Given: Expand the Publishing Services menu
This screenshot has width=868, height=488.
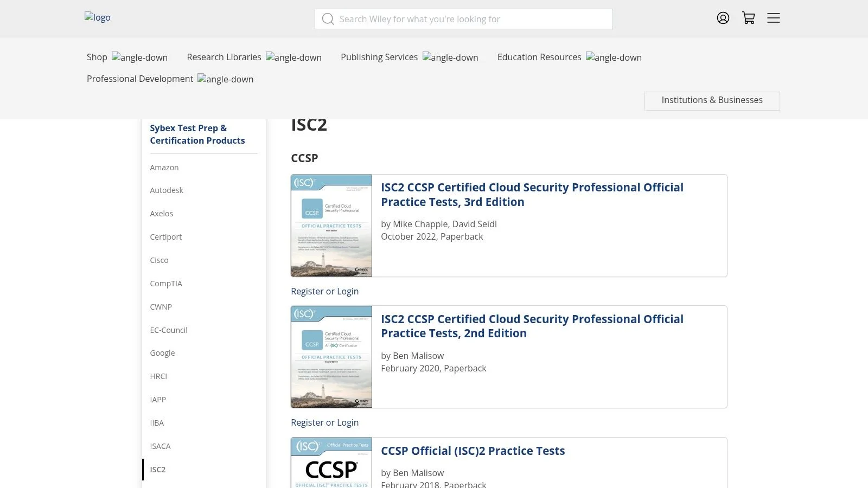Looking at the screenshot, I should [x=410, y=57].
